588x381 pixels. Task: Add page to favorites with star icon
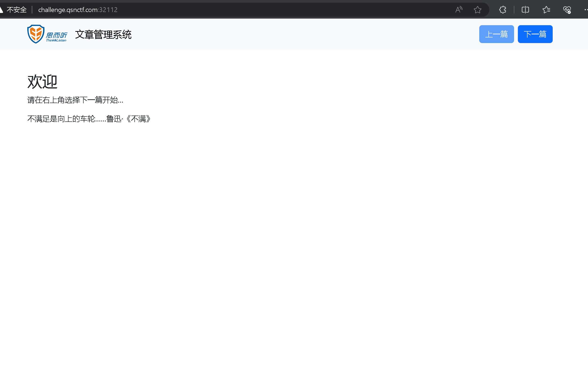coord(477,10)
